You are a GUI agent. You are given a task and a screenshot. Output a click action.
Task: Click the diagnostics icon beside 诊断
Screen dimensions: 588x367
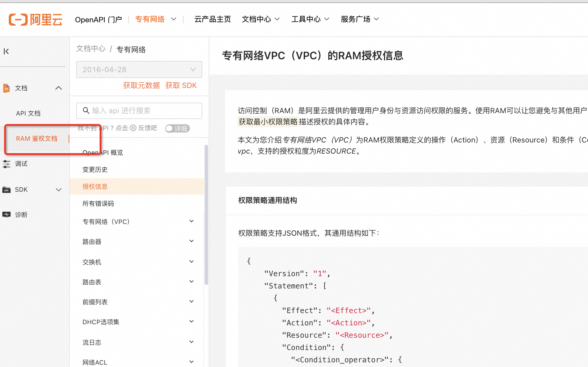click(x=6, y=215)
